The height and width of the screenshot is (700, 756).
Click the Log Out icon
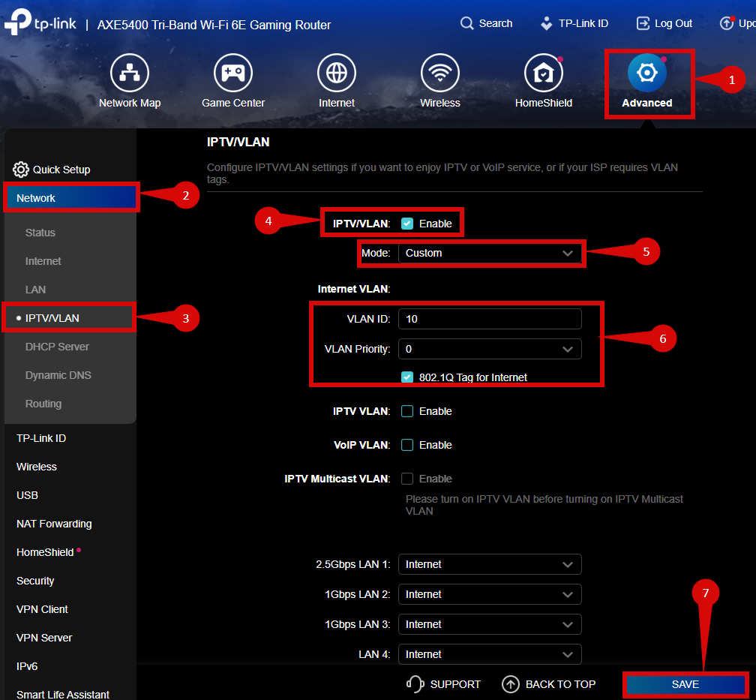[x=643, y=23]
